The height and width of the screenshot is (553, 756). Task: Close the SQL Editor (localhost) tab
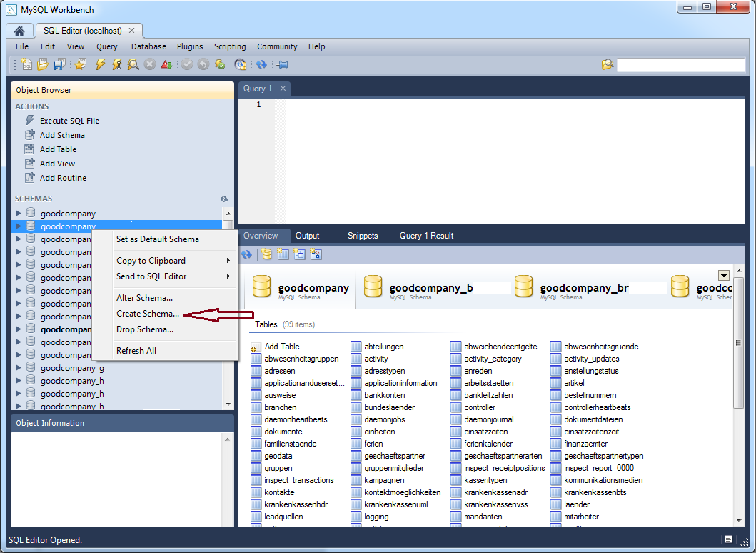131,31
